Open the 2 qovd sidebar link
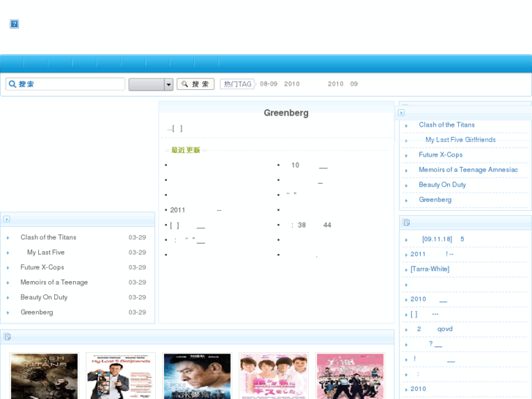Screen dimensions: 532x399 (435, 329)
